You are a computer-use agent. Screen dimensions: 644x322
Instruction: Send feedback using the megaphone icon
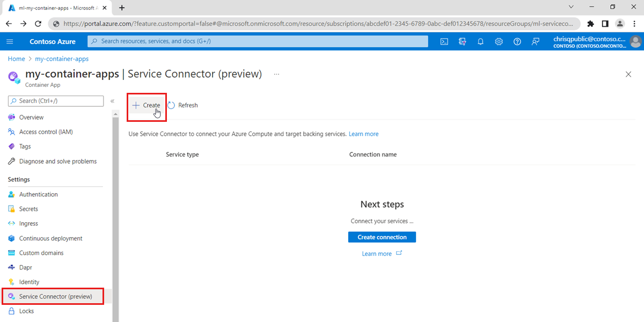[535, 41]
